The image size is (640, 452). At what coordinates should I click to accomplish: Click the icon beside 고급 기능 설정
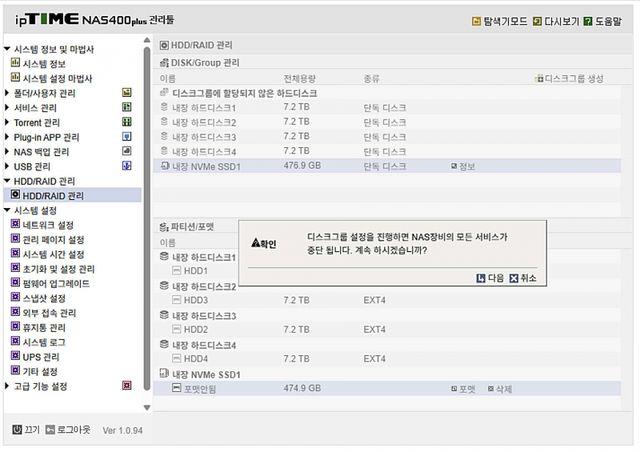127,386
